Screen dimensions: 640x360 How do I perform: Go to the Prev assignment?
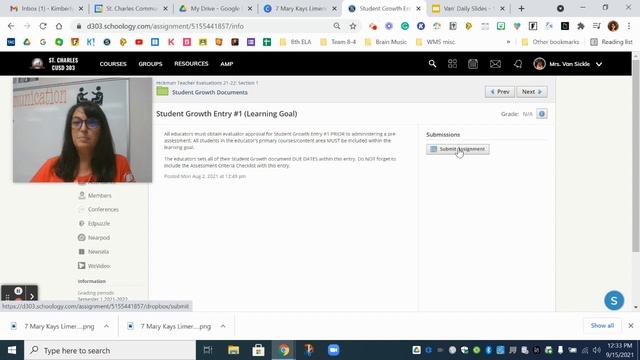tap(500, 92)
